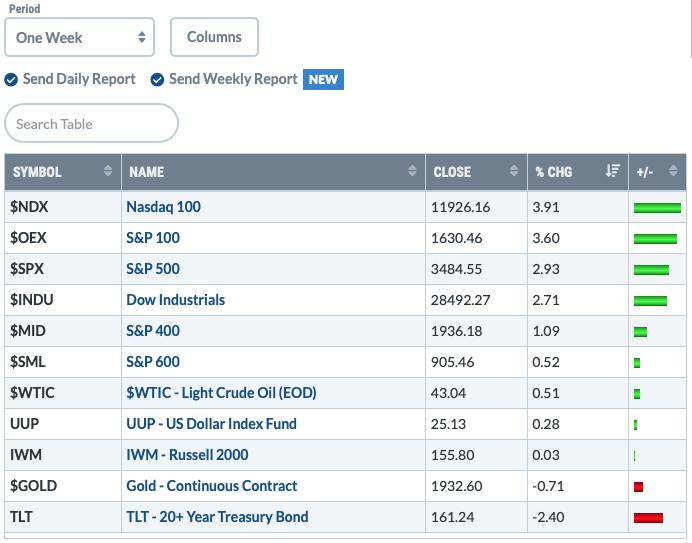692x543 pixels.
Task: Open the S&P 500 link
Action: (x=153, y=269)
